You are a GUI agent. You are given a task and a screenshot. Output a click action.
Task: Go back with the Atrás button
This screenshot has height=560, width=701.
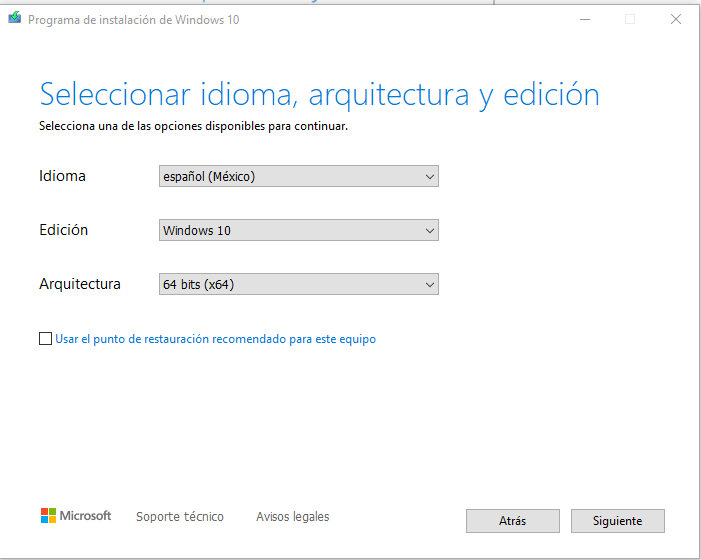click(513, 521)
